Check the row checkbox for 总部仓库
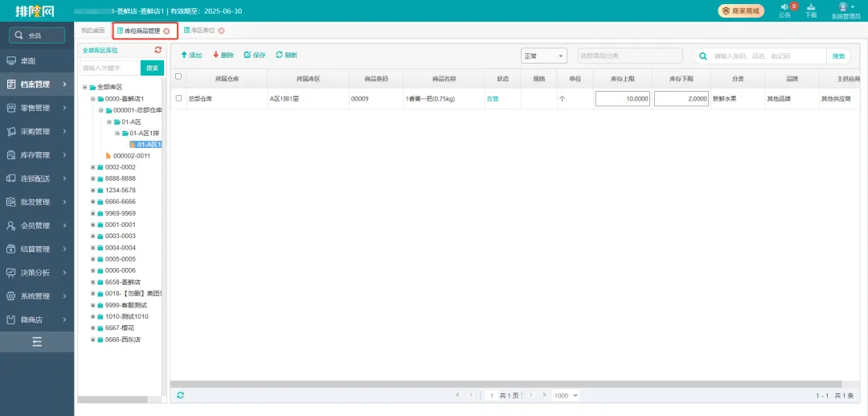The image size is (868, 416). (178, 98)
